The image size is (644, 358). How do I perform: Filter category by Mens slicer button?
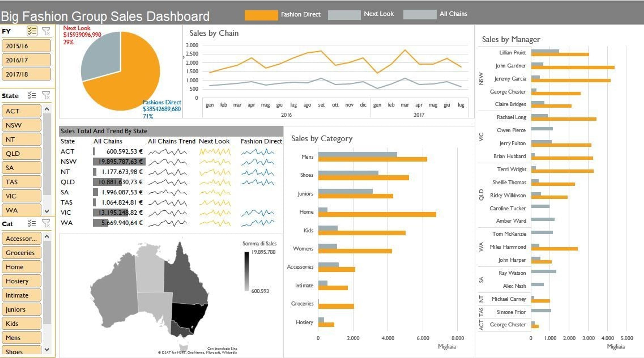click(x=21, y=338)
